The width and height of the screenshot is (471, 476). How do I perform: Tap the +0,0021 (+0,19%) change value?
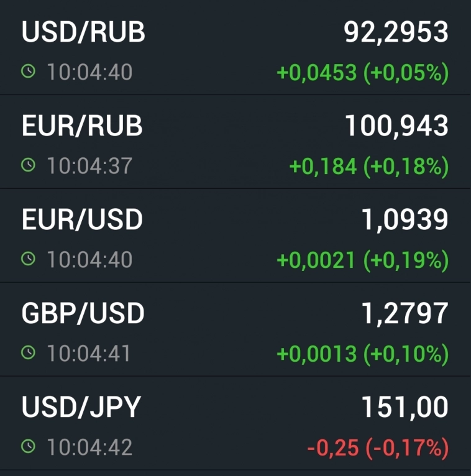click(362, 260)
